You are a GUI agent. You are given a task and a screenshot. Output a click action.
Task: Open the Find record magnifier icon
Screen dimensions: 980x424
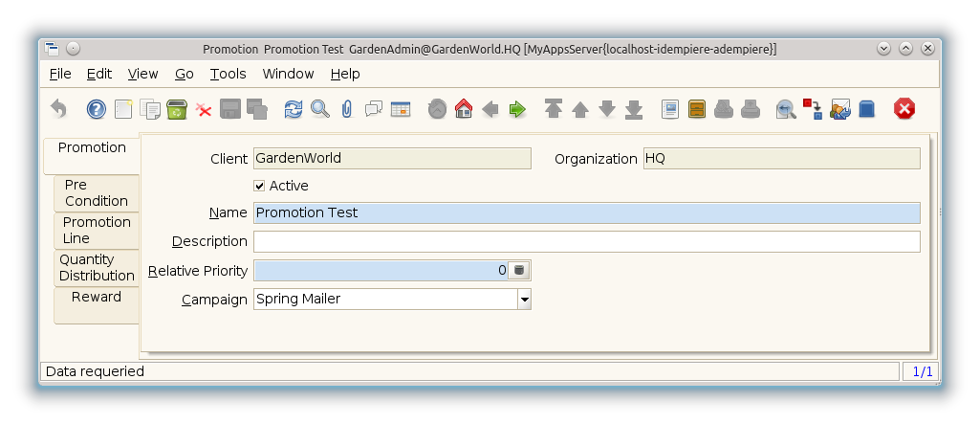coord(320,109)
